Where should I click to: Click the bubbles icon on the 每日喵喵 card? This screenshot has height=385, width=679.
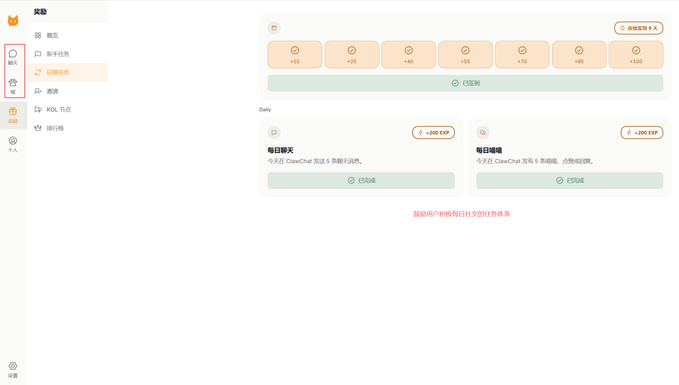[482, 133]
